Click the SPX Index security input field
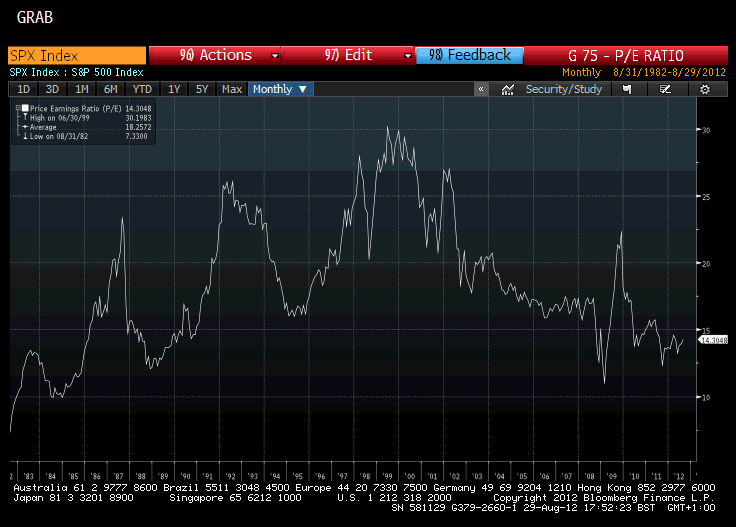 (77, 55)
